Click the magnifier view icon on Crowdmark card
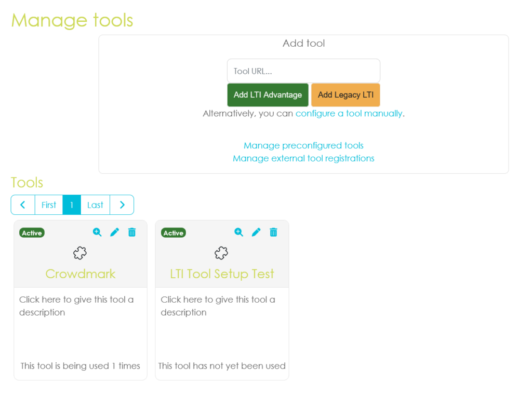Screen dimensions: 532x395 tap(97, 232)
